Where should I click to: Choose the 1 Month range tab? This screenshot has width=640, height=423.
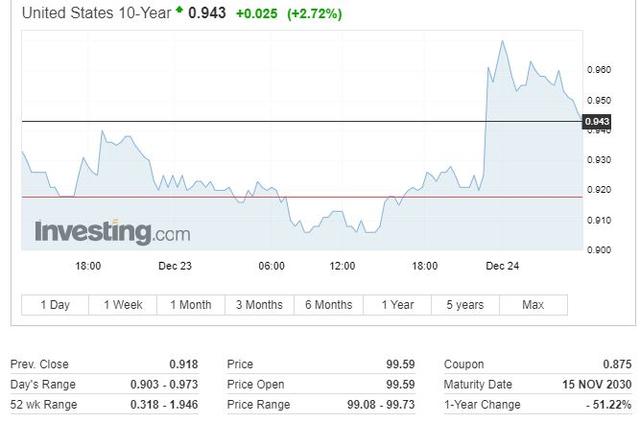click(190, 305)
